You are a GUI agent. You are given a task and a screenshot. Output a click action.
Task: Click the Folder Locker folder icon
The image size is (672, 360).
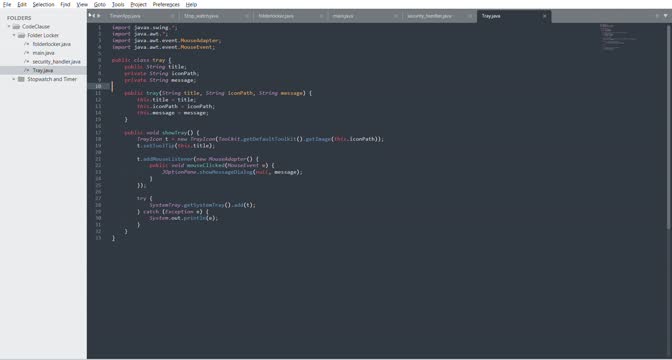tap(22, 36)
